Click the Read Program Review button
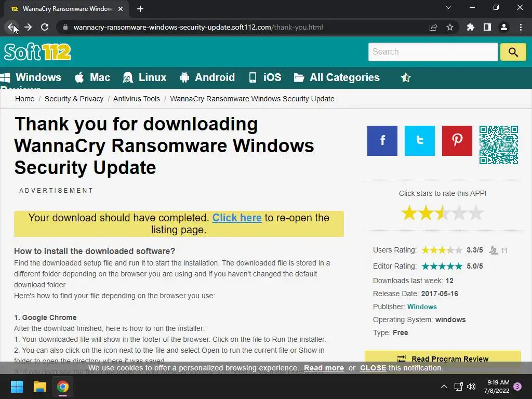The width and height of the screenshot is (532, 399). pos(443,359)
